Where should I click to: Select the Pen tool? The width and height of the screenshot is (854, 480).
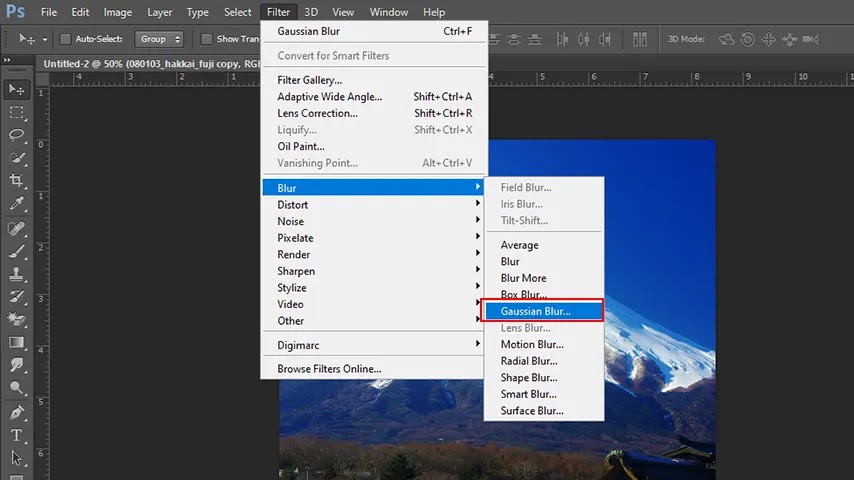(x=16, y=412)
